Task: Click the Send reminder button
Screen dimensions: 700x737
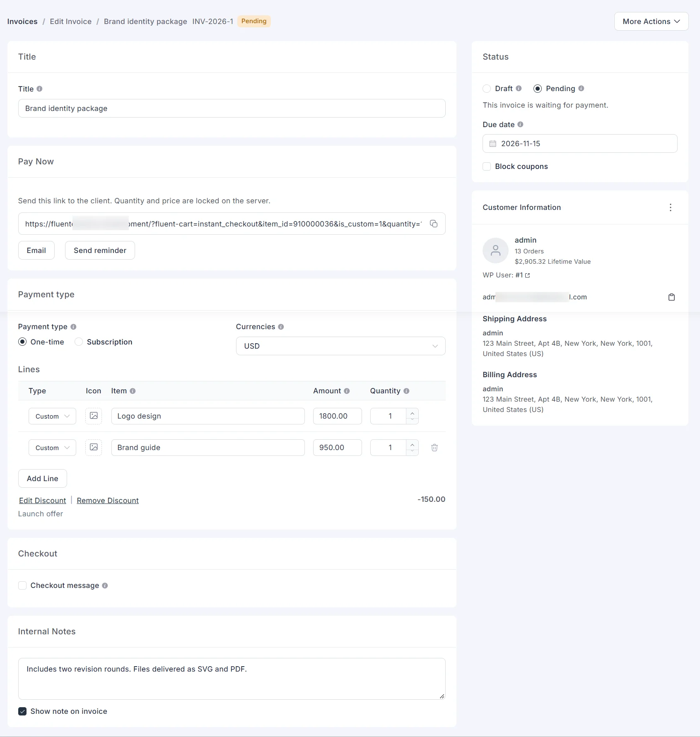Action: [x=100, y=250]
